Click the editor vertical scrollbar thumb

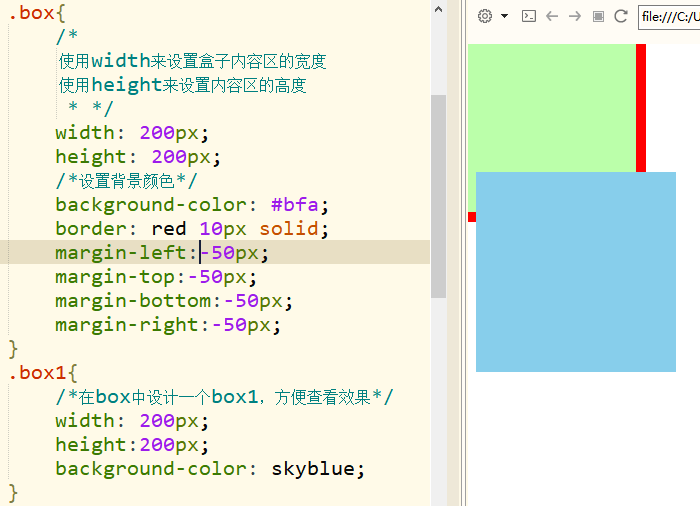click(x=438, y=196)
